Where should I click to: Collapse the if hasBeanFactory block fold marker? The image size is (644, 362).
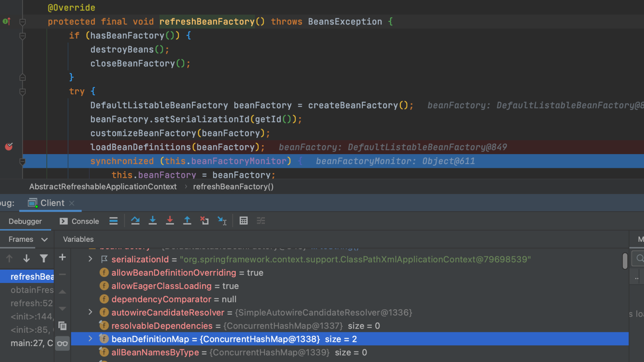click(22, 36)
